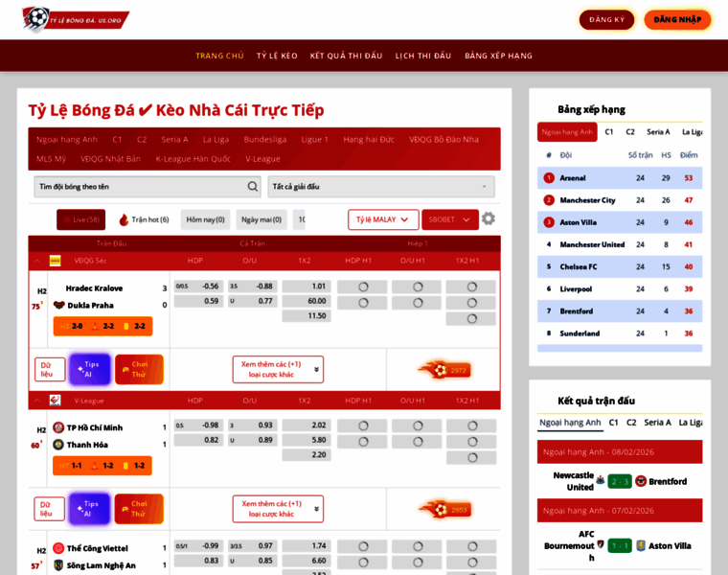Open the SBOBET bookmaker dropdown

450,219
